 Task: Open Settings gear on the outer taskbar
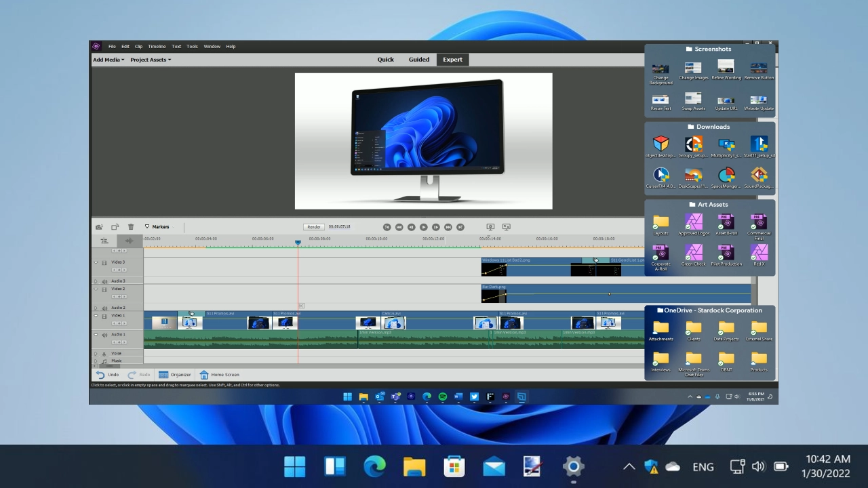point(573,466)
